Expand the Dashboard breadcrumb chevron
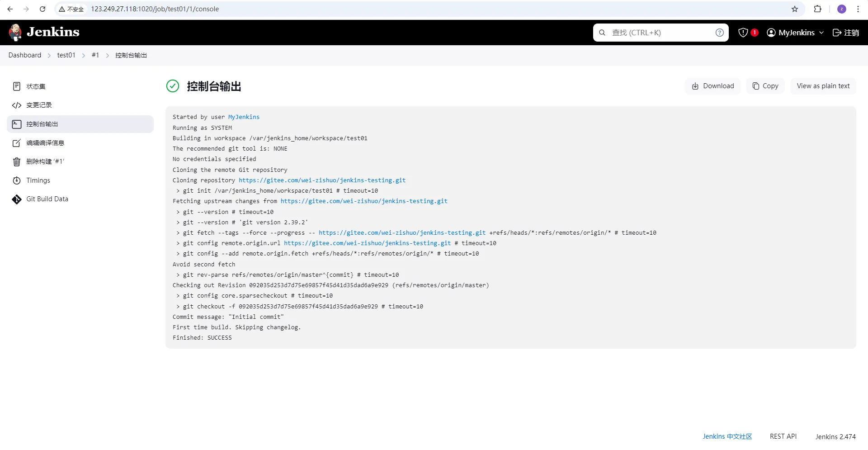Viewport: 868px width, 450px height. tap(49, 56)
